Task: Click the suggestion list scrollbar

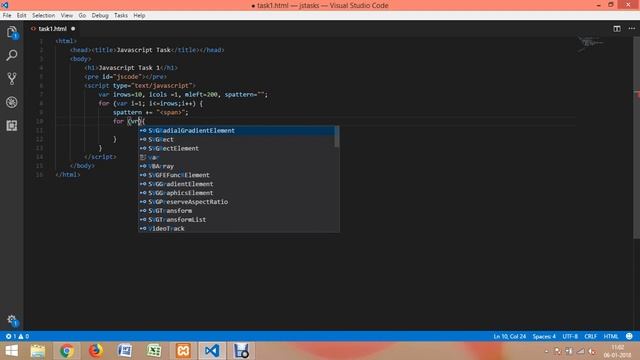Action: (x=337, y=137)
